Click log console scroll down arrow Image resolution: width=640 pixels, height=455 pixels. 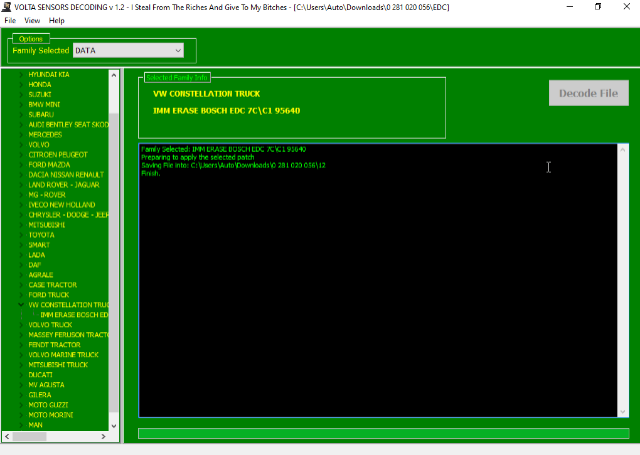(x=622, y=412)
